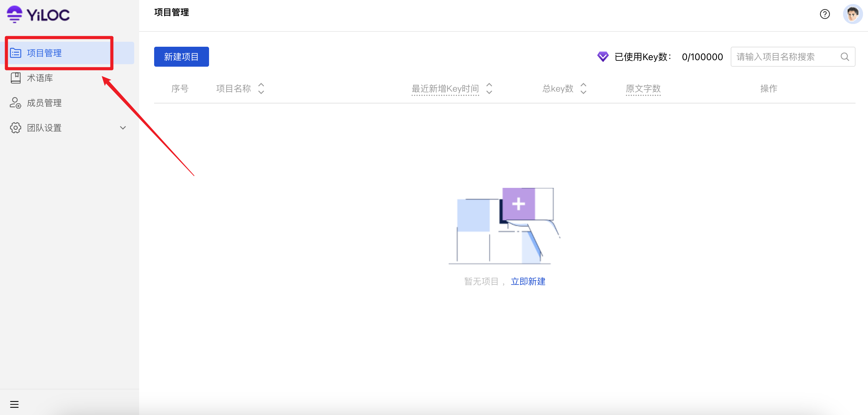Collapse sidebar with hamburger icon
868x415 pixels.
14,404
